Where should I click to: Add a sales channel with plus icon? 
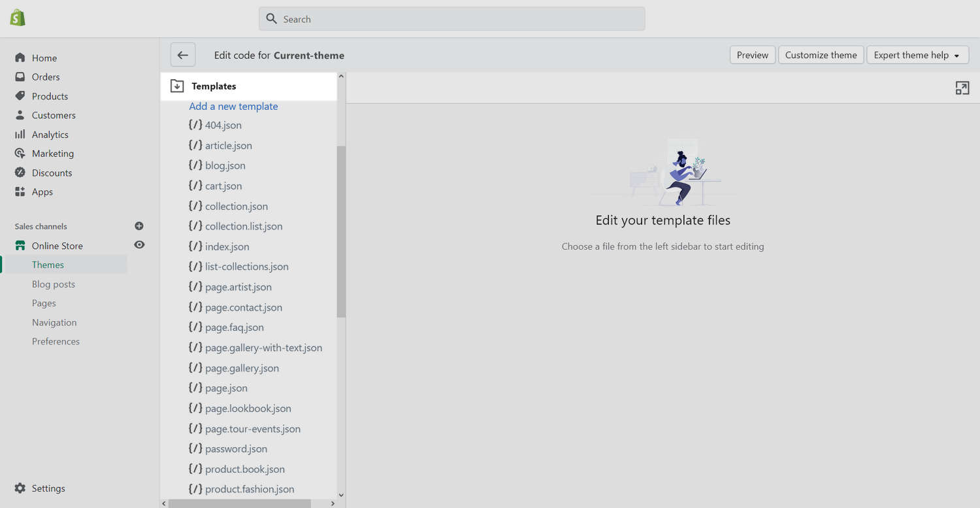tap(139, 226)
